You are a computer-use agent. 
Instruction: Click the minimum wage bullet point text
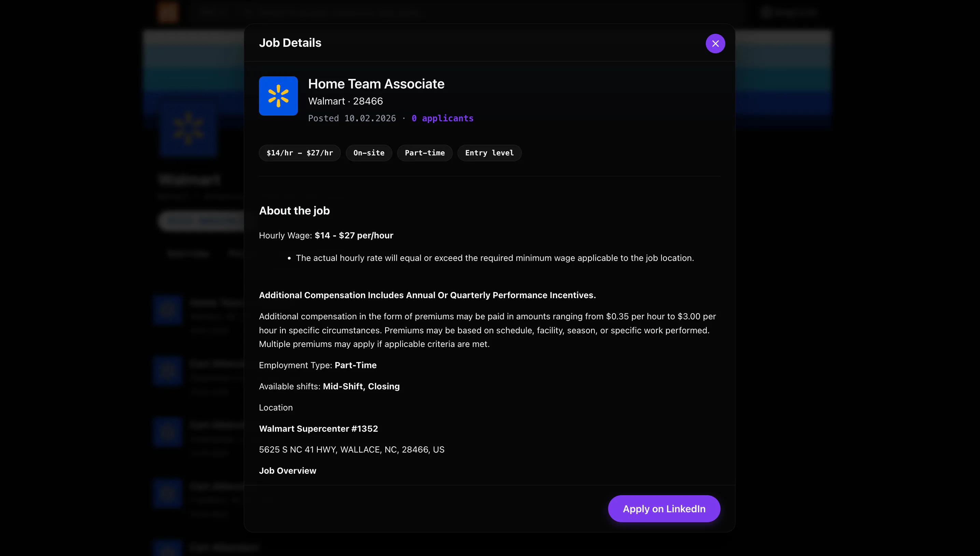pos(495,258)
